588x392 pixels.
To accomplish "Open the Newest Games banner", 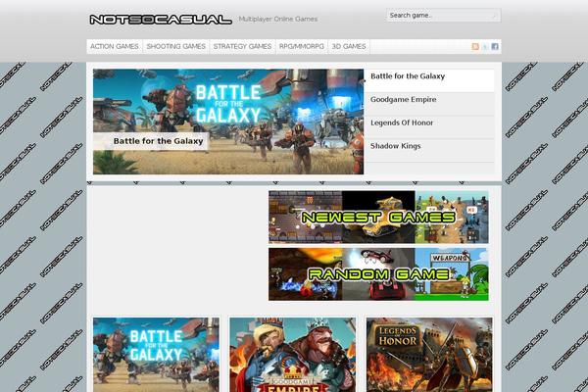I will 378,217.
